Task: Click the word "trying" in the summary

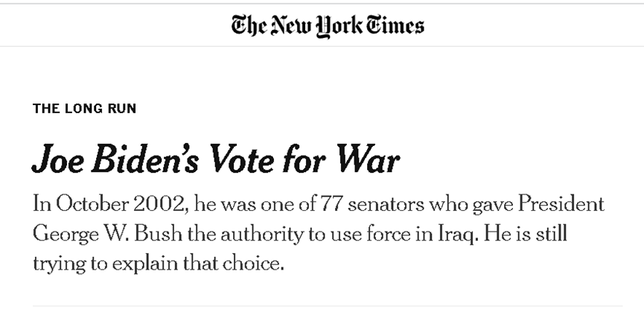Action: (x=54, y=264)
